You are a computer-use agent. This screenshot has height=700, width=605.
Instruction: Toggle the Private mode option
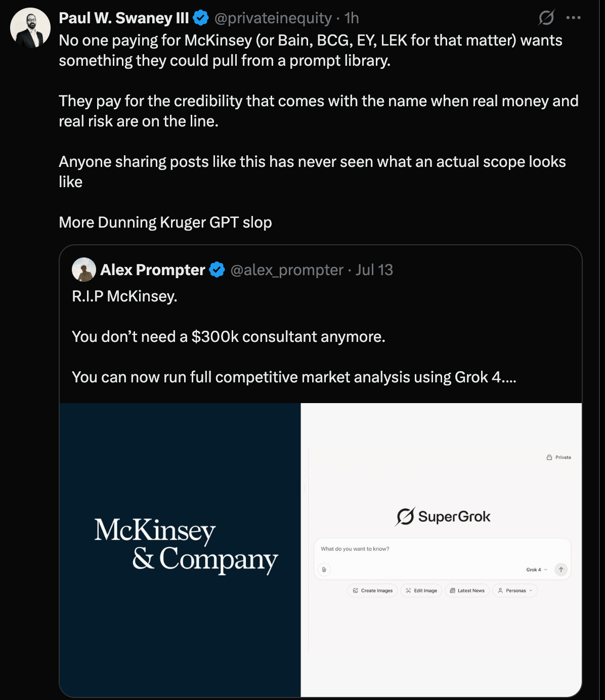(559, 457)
